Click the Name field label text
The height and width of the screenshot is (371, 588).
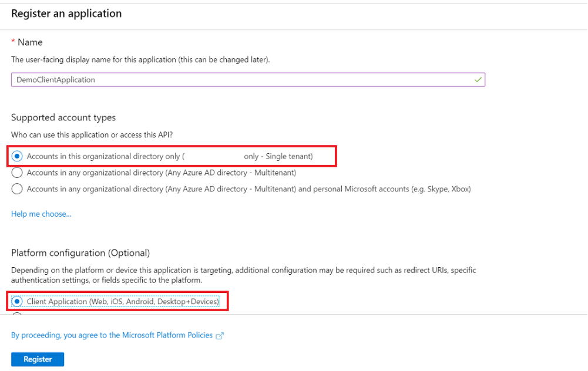30,42
